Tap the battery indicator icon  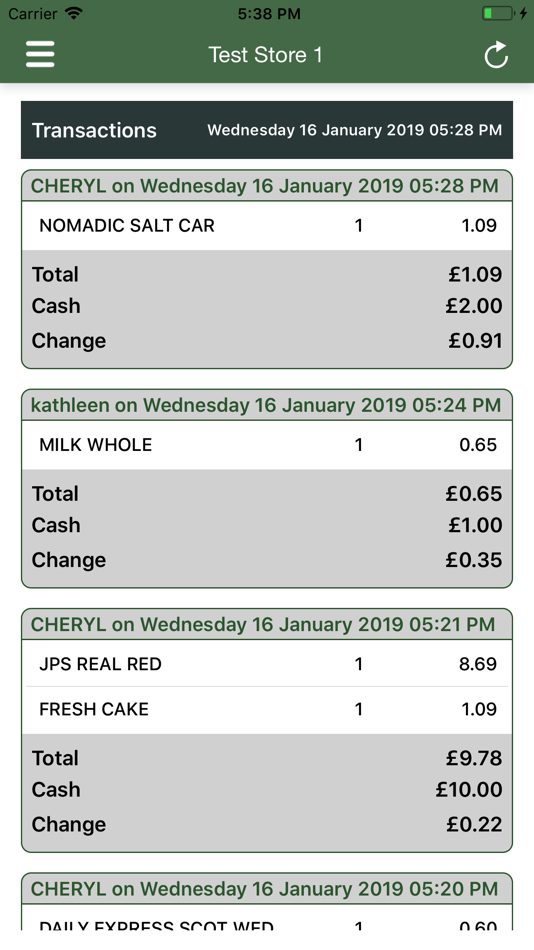[x=499, y=13]
